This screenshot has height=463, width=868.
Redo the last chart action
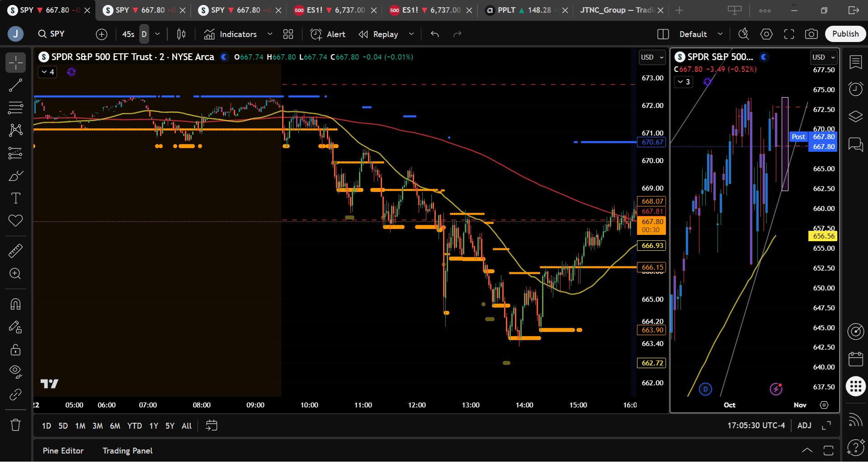pos(458,34)
